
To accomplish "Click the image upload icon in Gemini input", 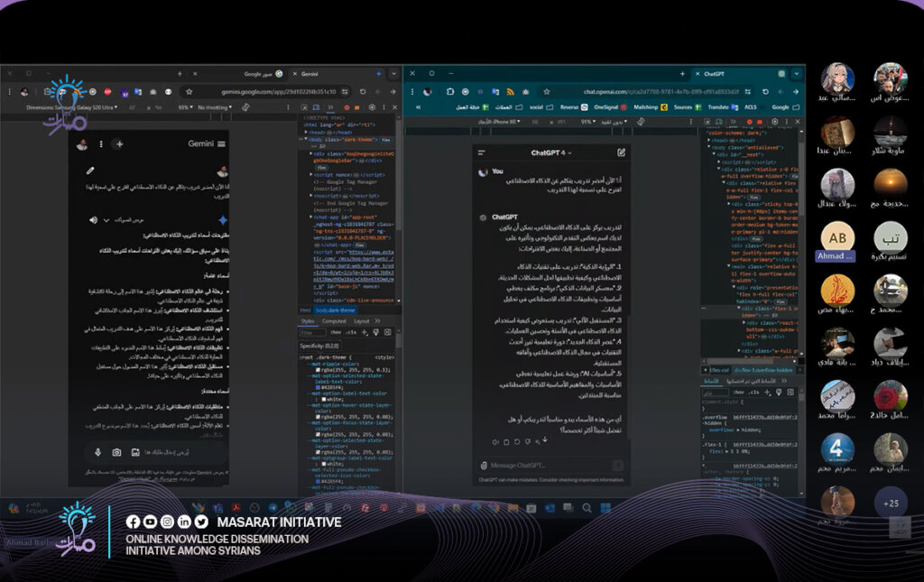I will coord(135,452).
